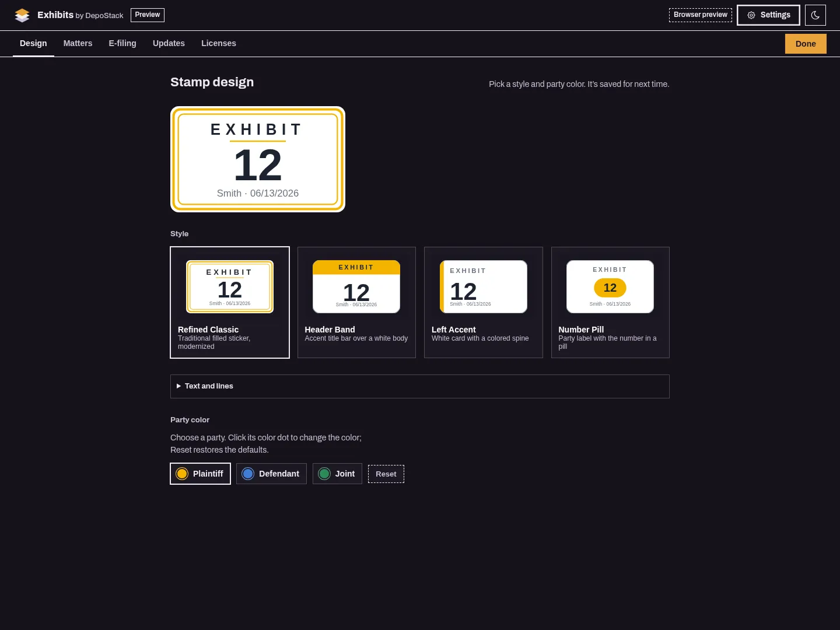Viewport: 840px width, 630px height.
Task: Select the Defendant party label
Action: (279, 474)
